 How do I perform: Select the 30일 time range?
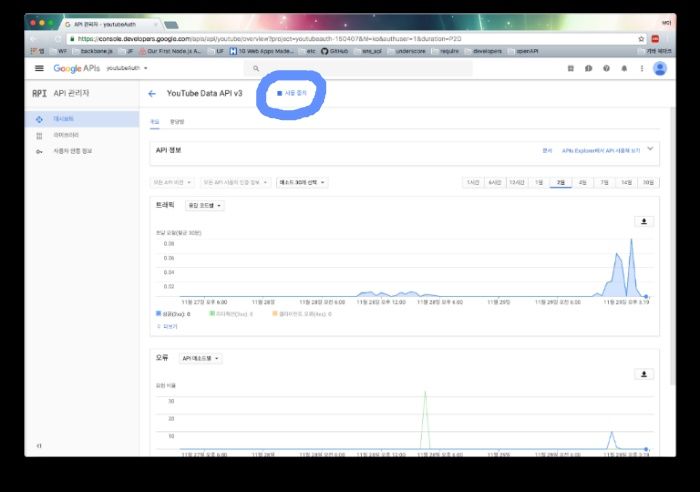pos(648,182)
